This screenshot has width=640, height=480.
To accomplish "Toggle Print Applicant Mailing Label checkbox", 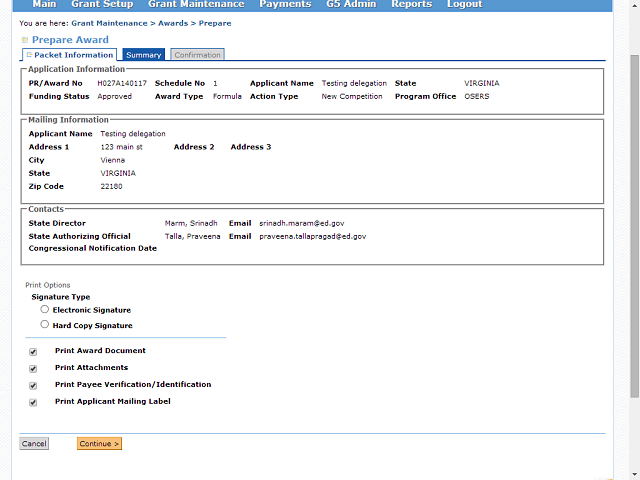I will click(33, 402).
